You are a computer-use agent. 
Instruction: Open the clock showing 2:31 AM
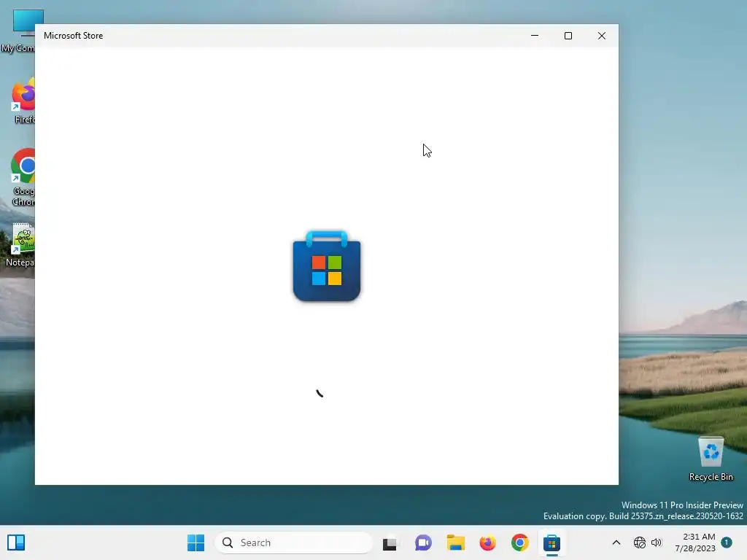click(x=695, y=542)
